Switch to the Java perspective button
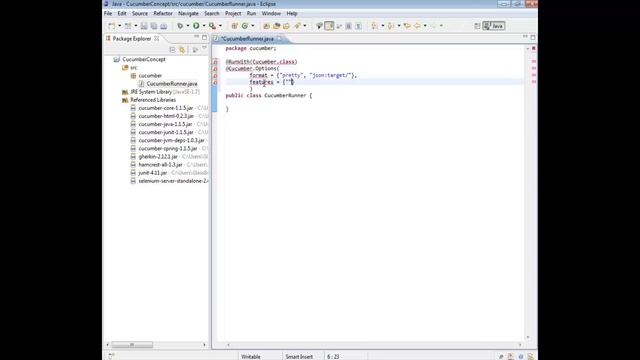640x360 pixels. pos(493,26)
